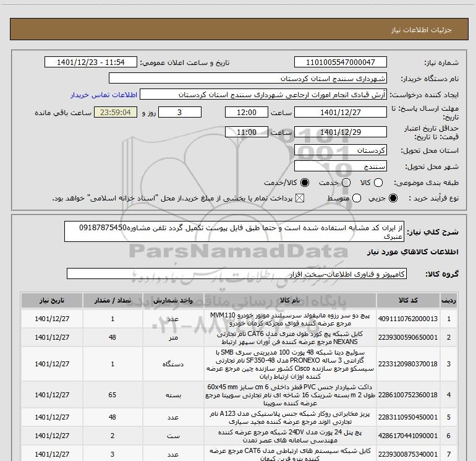The width and height of the screenshot is (476, 461).
Task: Click the PVC duct 60x45 mm item name
Action: [290, 395]
